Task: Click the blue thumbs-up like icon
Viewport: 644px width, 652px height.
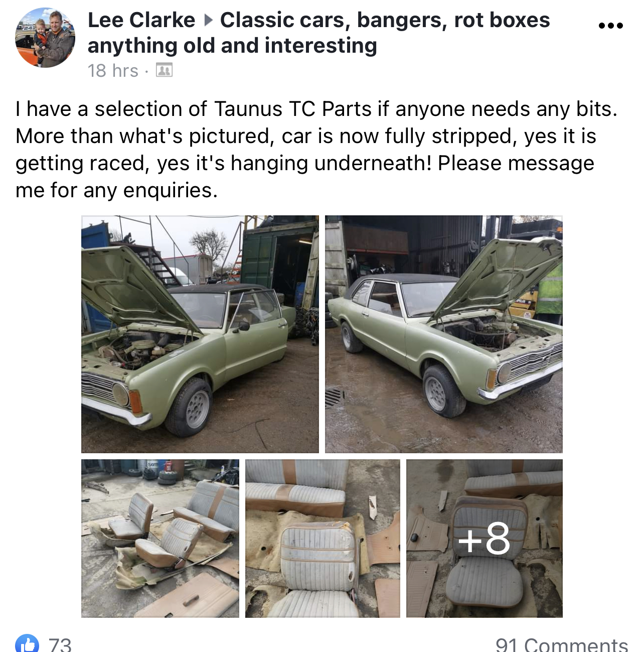Action: [x=27, y=643]
